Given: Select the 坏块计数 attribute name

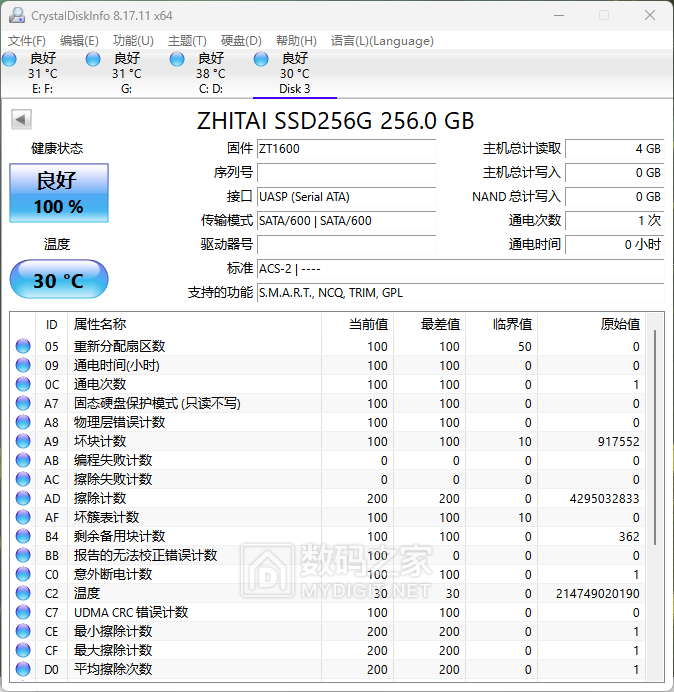Looking at the screenshot, I should (100, 441).
